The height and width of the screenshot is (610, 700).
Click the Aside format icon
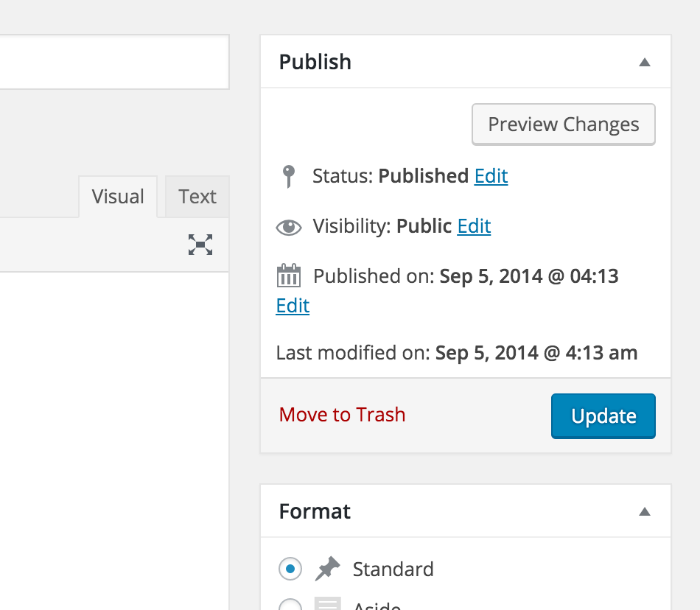tap(327, 604)
